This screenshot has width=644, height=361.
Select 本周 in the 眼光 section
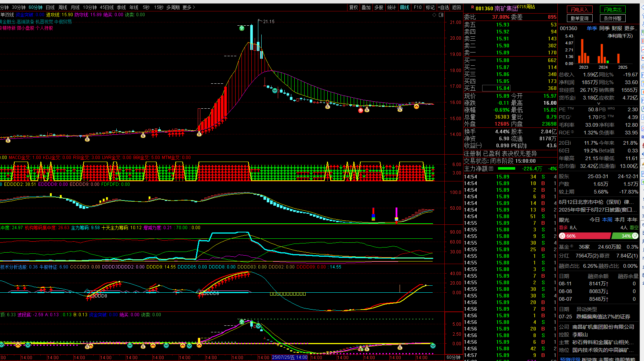coord(607,220)
